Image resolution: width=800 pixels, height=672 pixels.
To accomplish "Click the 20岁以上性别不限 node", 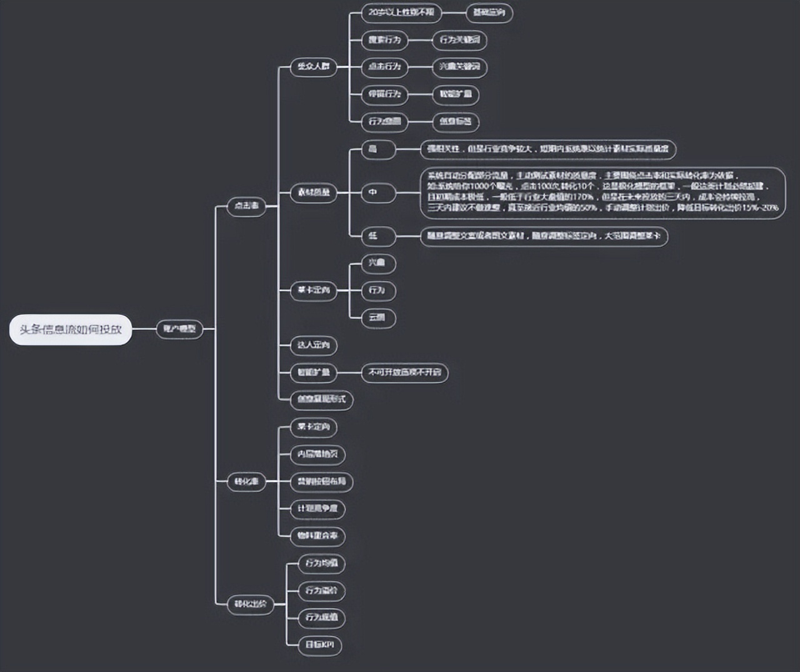I will click(401, 12).
